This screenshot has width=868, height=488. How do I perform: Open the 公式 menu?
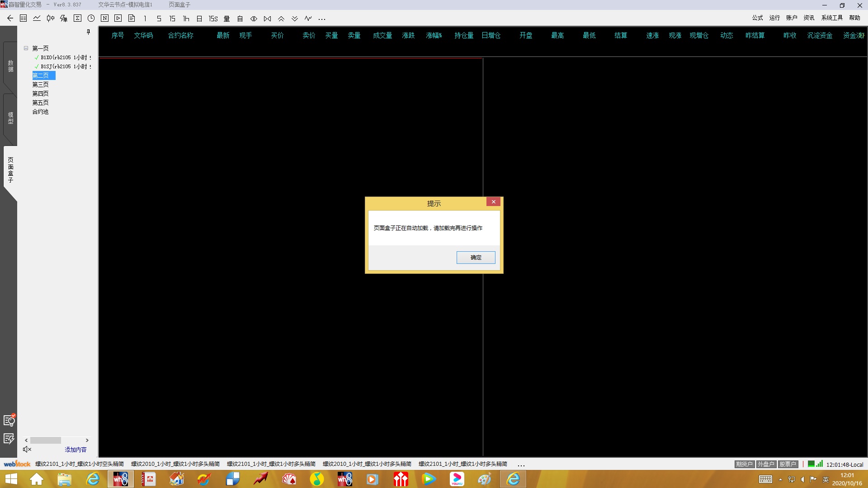click(x=757, y=18)
